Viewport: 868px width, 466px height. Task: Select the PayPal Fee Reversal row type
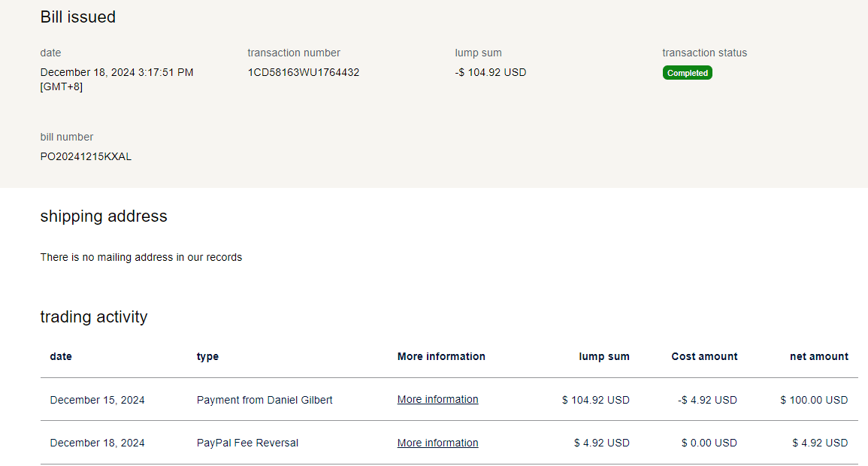click(x=247, y=443)
